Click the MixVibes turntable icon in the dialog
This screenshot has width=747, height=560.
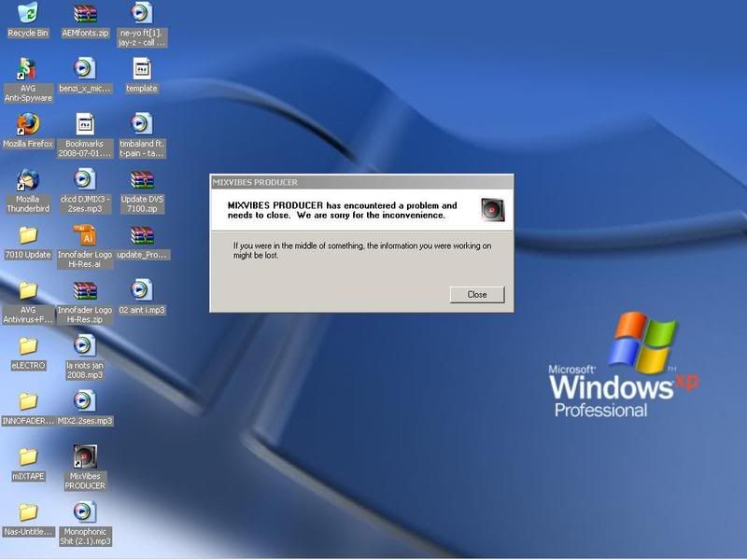(492, 209)
